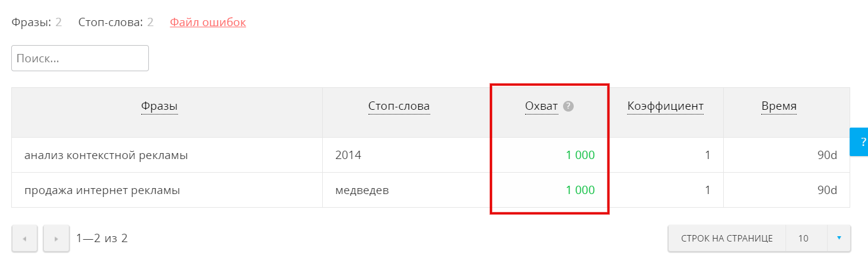Select the phrase продажа интернет рекламы

click(x=102, y=190)
